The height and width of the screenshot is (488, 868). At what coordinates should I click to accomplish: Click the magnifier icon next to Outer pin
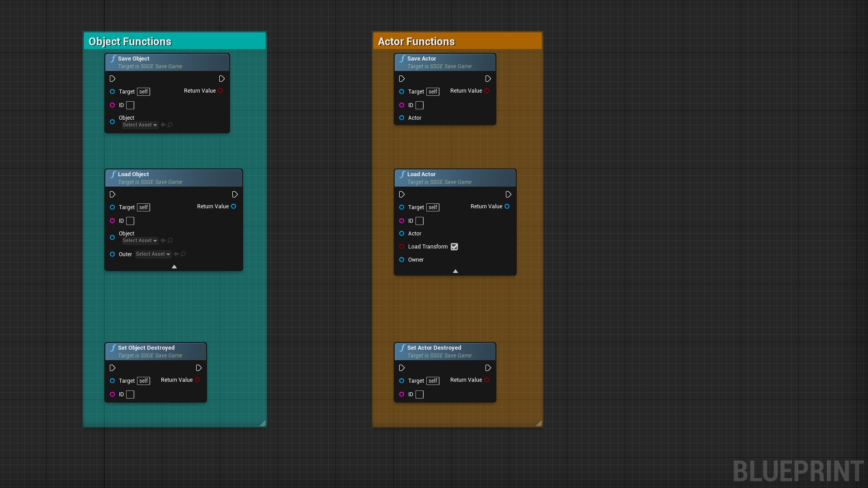(x=182, y=254)
